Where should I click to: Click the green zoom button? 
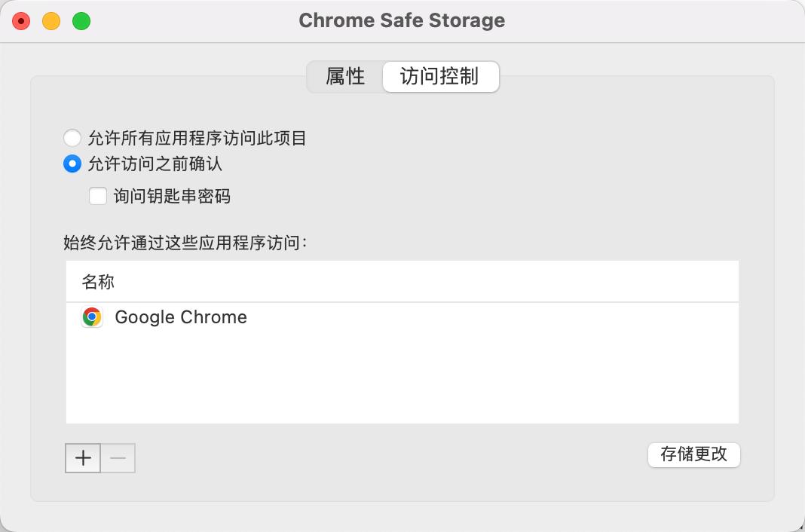point(81,20)
